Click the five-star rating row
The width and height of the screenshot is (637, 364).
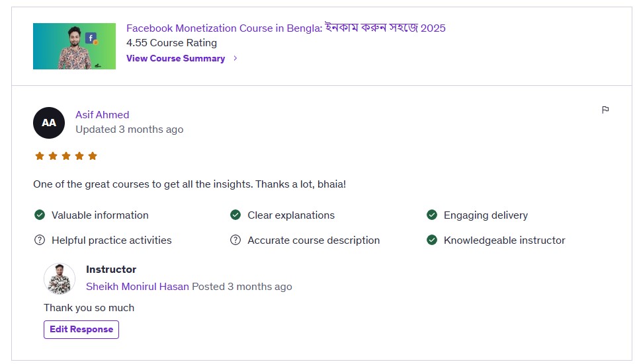(x=66, y=156)
